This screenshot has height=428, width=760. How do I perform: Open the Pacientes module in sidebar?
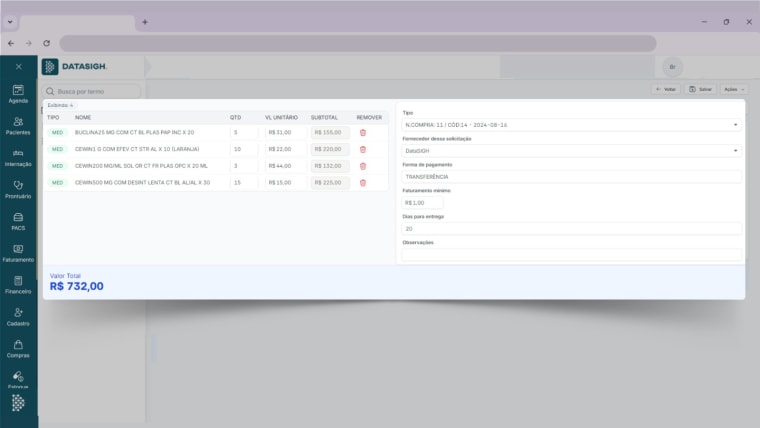point(18,126)
